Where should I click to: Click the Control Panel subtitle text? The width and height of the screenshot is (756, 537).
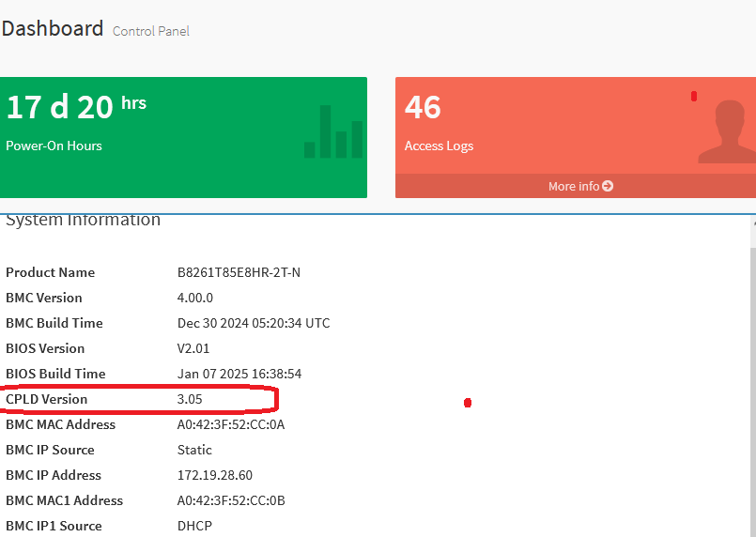click(x=151, y=31)
